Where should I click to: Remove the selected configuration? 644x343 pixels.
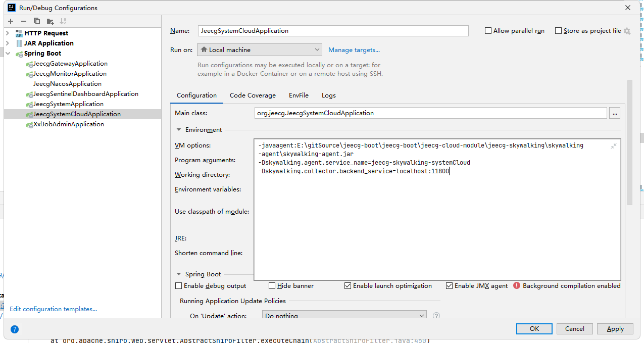point(24,21)
